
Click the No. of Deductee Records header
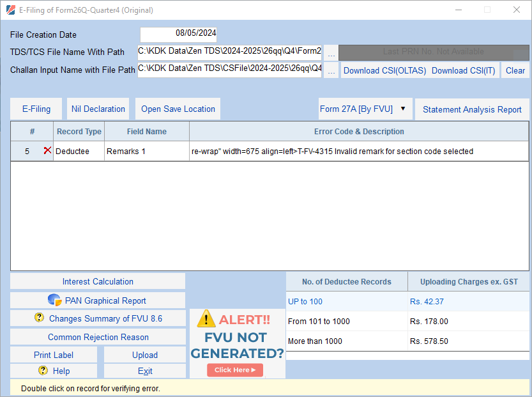coord(347,281)
